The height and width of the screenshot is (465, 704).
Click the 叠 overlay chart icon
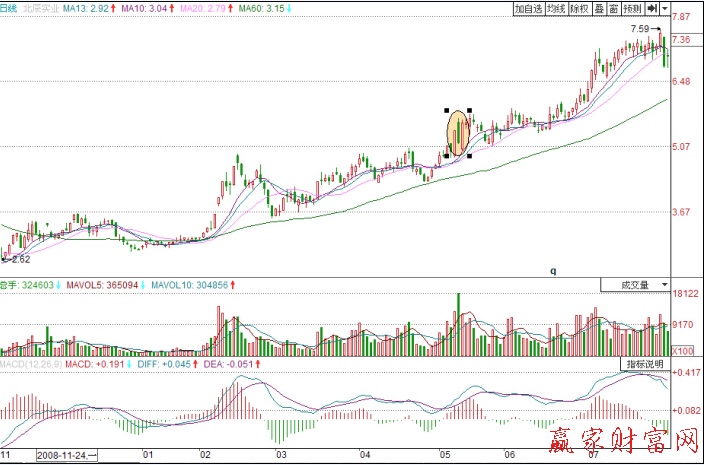pos(600,8)
